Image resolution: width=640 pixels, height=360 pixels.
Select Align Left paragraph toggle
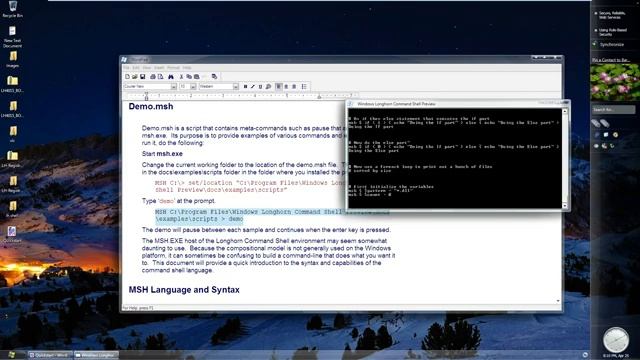coord(279,87)
